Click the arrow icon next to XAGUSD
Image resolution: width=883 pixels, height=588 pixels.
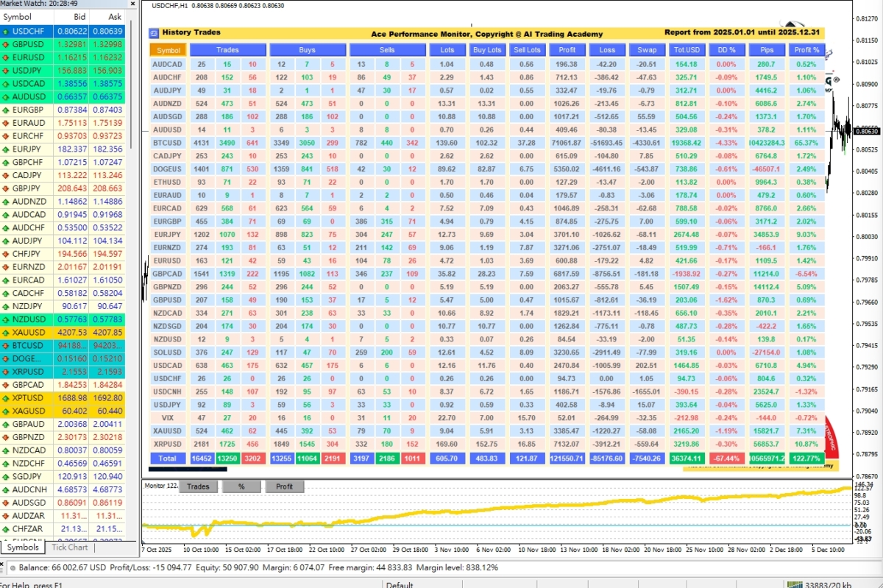pyautogui.click(x=7, y=411)
